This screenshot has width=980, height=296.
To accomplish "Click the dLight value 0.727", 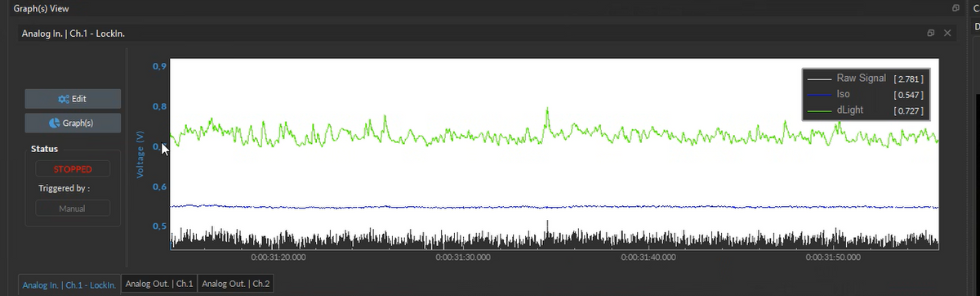I will [x=909, y=110].
